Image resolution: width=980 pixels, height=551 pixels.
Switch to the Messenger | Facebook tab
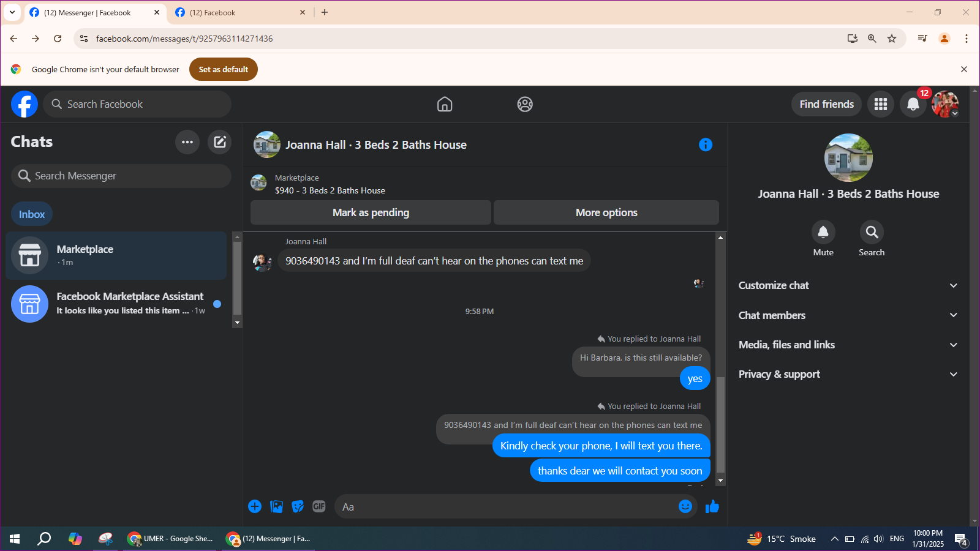[95, 12]
